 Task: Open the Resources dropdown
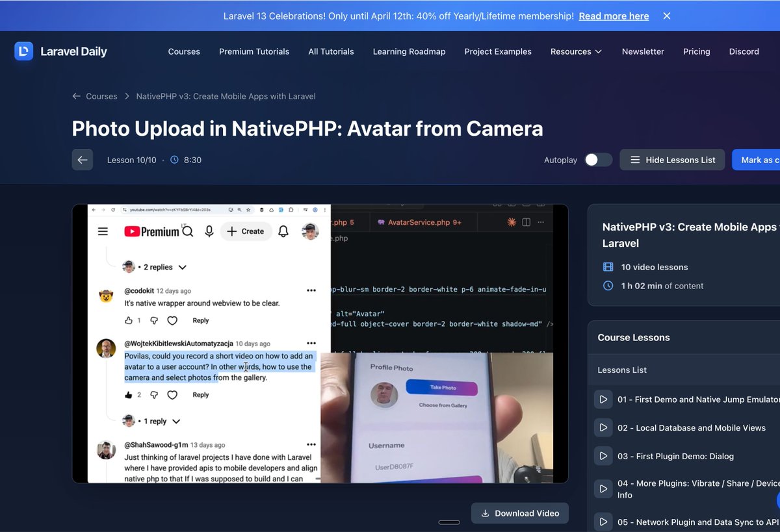coord(576,51)
